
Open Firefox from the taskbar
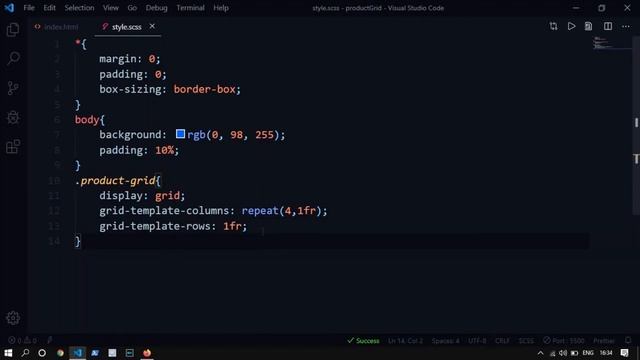click(147, 353)
